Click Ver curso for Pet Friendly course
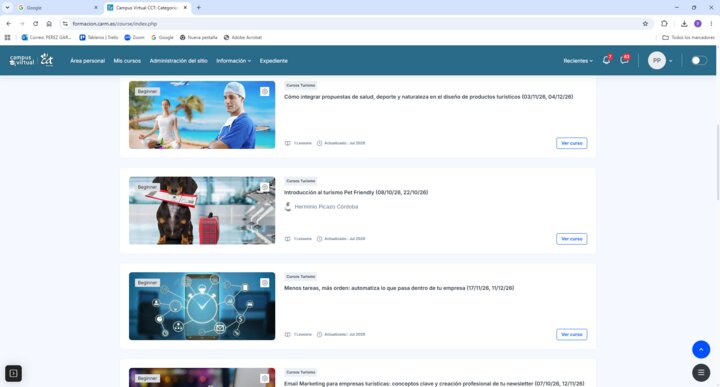This screenshot has width=720, height=387. 572,239
